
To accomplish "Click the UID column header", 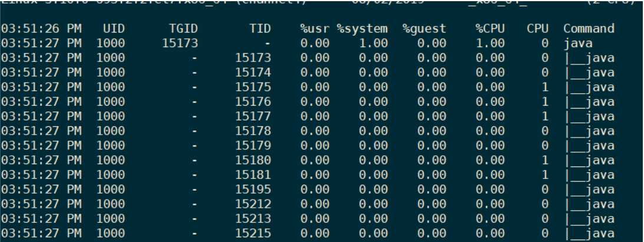I will pos(114,28).
